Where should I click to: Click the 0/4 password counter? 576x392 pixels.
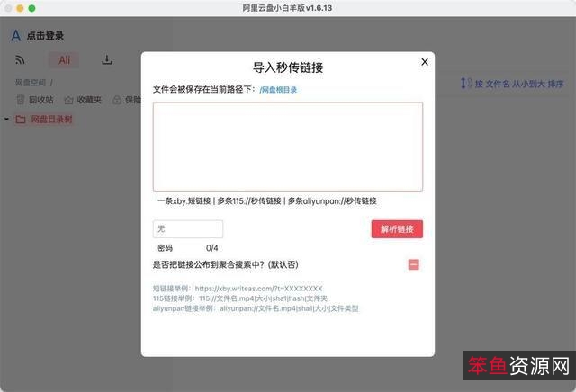[212, 248]
